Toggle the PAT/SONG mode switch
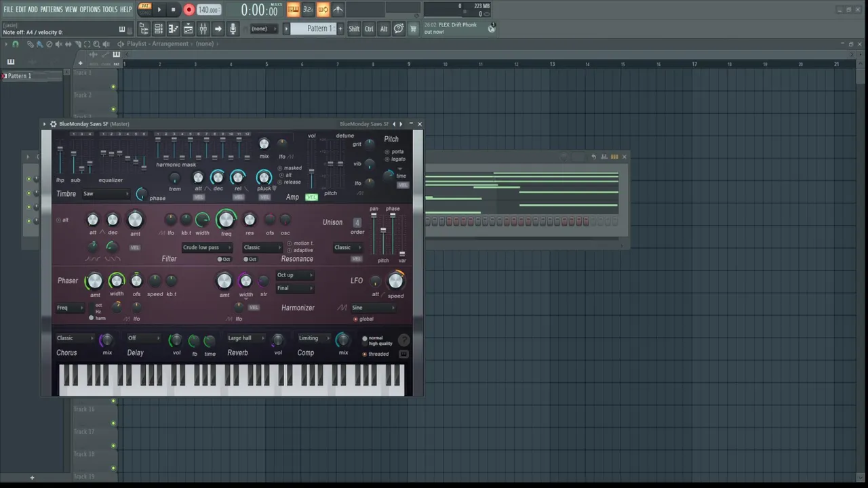Viewport: 868px width, 488px height. coord(144,9)
